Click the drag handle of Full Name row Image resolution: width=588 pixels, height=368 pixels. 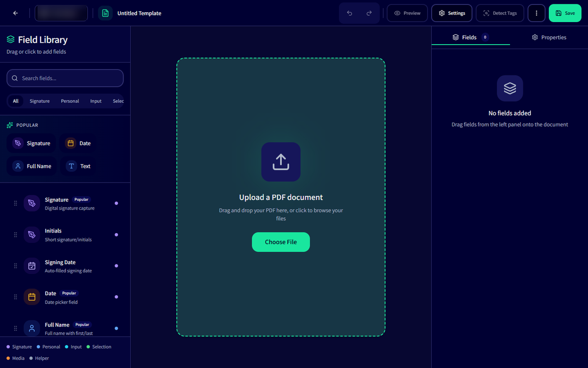click(x=16, y=328)
